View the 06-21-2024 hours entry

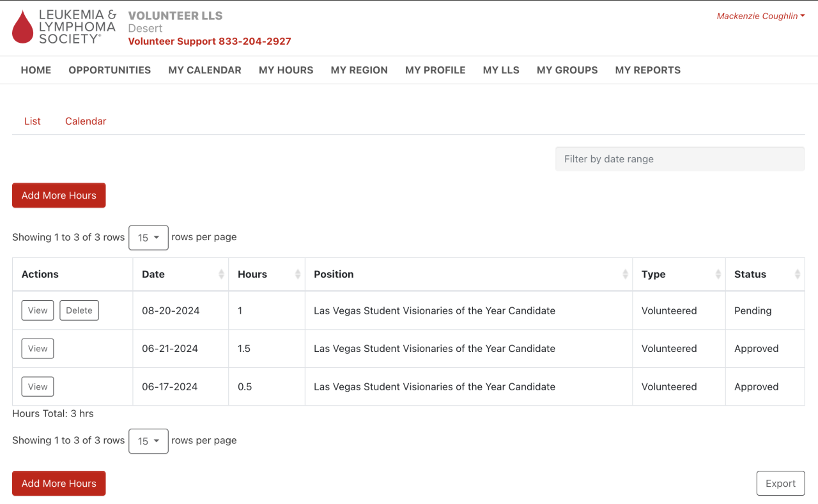coord(38,349)
